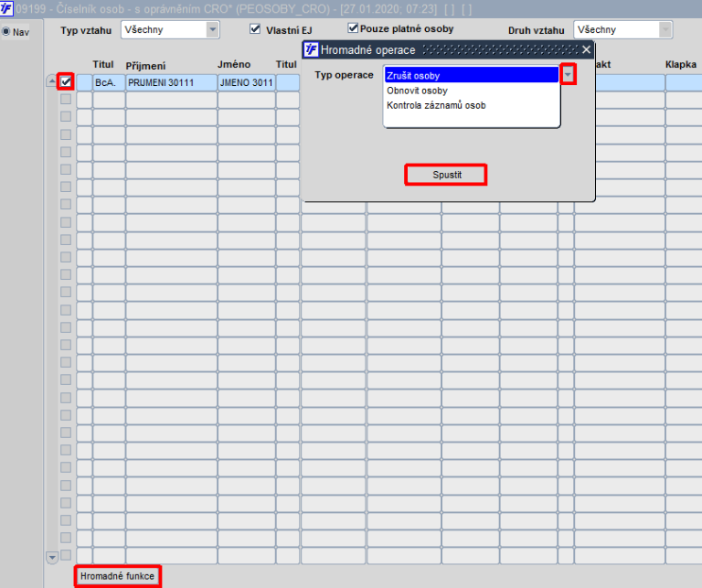This screenshot has height=588, width=702.
Task: Toggle the Vlastní EJ checkbox
Action: (255, 29)
